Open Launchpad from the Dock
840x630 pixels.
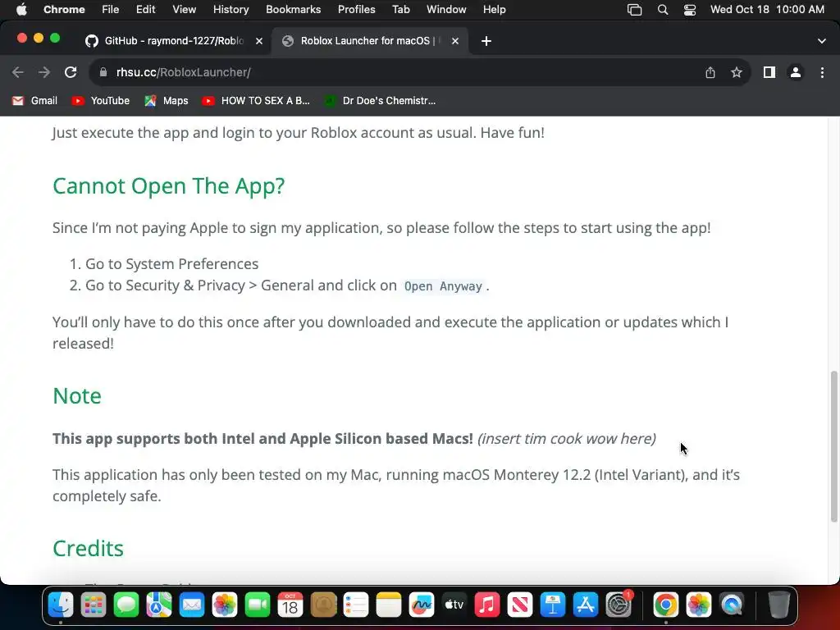94,605
